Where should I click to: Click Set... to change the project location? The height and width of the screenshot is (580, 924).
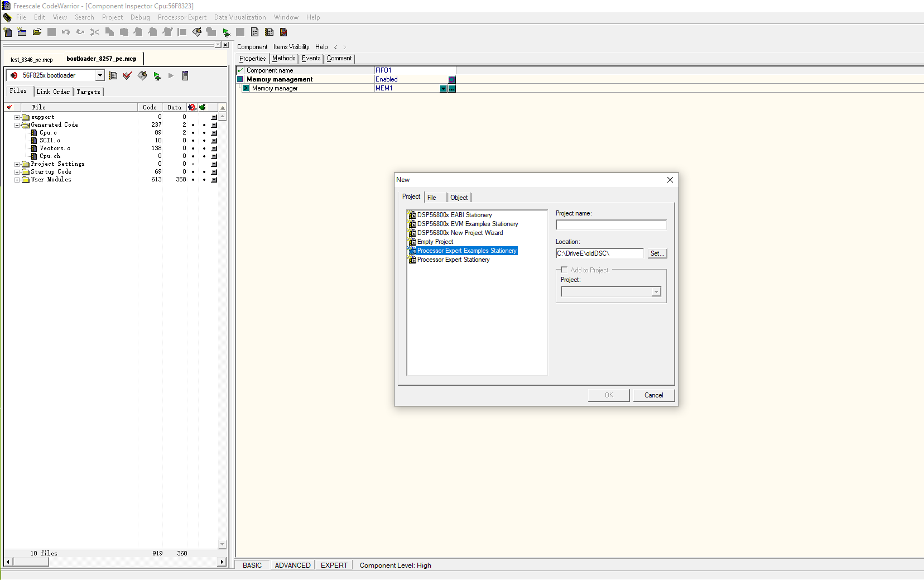pyautogui.click(x=657, y=253)
